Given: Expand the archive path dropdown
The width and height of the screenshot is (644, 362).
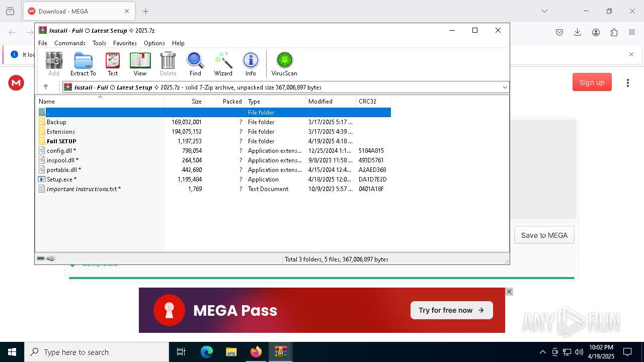Looking at the screenshot, I should point(505,87).
